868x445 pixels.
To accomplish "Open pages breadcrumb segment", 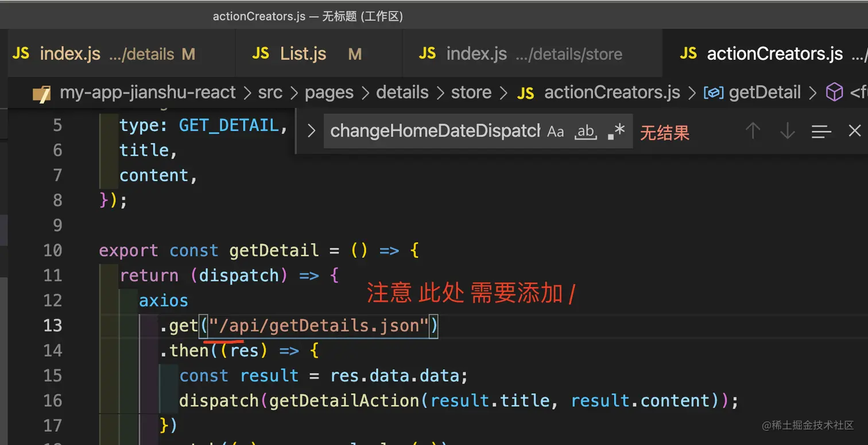I will point(329,92).
